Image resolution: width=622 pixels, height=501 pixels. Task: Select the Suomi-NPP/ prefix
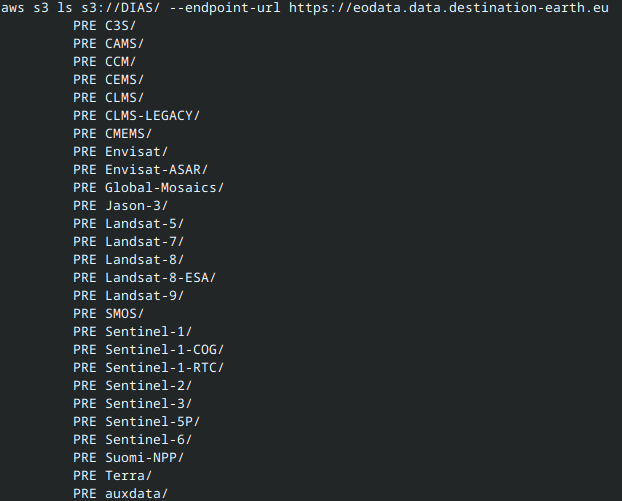tap(144, 458)
